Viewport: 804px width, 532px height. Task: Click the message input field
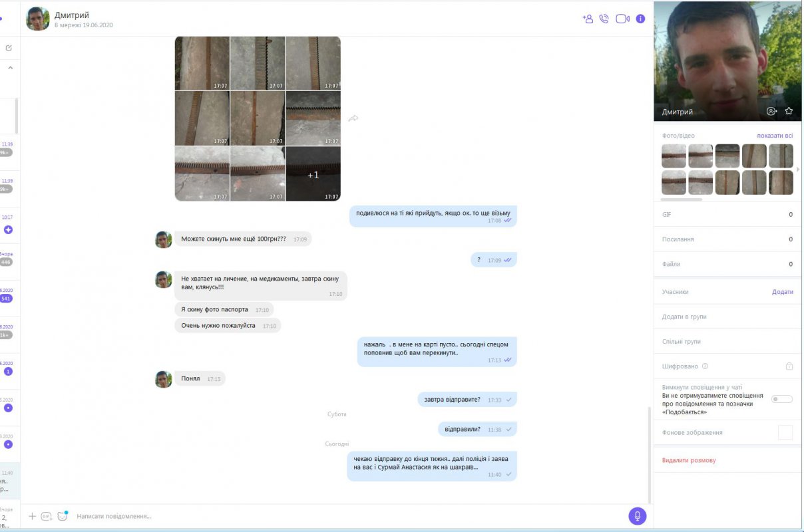click(x=346, y=516)
